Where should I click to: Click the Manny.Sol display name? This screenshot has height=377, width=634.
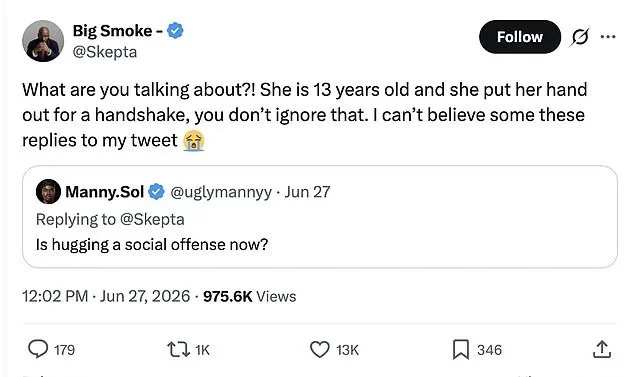[x=104, y=192]
